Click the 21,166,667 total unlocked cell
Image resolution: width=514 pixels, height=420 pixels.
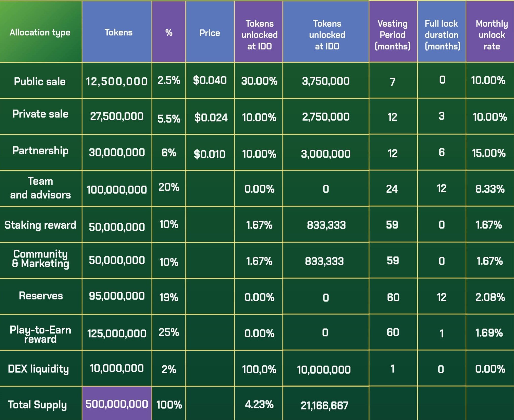pos(325,405)
